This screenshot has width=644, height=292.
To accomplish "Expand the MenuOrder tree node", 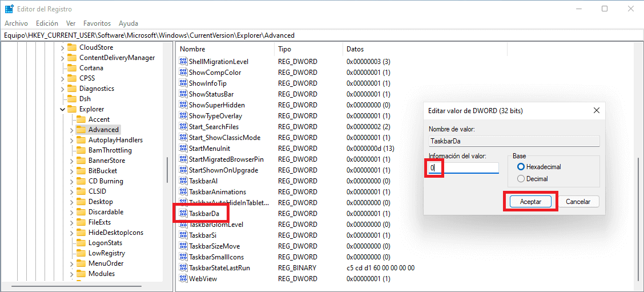I will point(71,263).
